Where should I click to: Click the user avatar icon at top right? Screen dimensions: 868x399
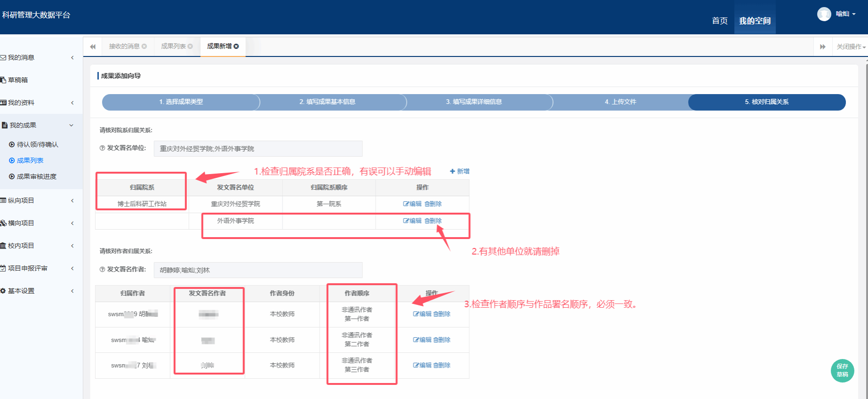pyautogui.click(x=824, y=14)
